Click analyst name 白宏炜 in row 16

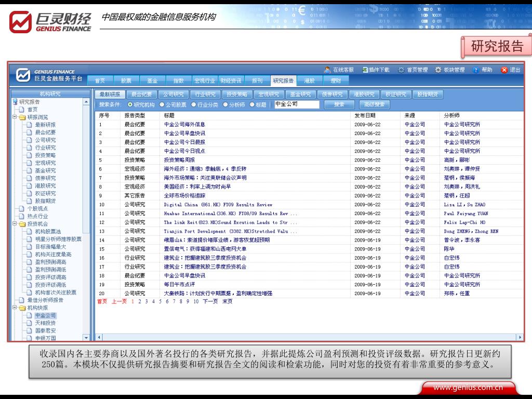tap(452, 258)
